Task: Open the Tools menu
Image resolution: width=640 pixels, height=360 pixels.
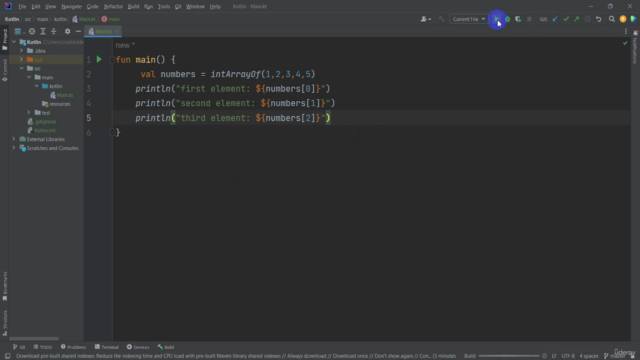Action: click(x=164, y=7)
